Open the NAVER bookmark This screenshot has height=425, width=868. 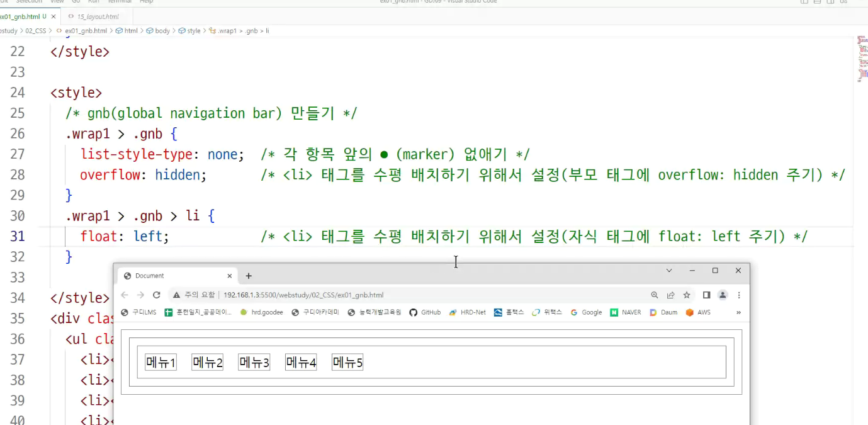click(x=626, y=312)
